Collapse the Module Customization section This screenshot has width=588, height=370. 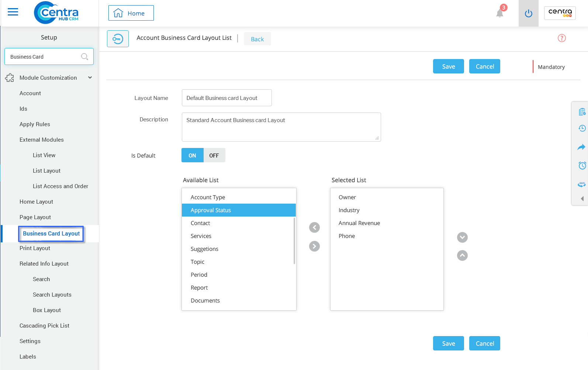point(90,77)
